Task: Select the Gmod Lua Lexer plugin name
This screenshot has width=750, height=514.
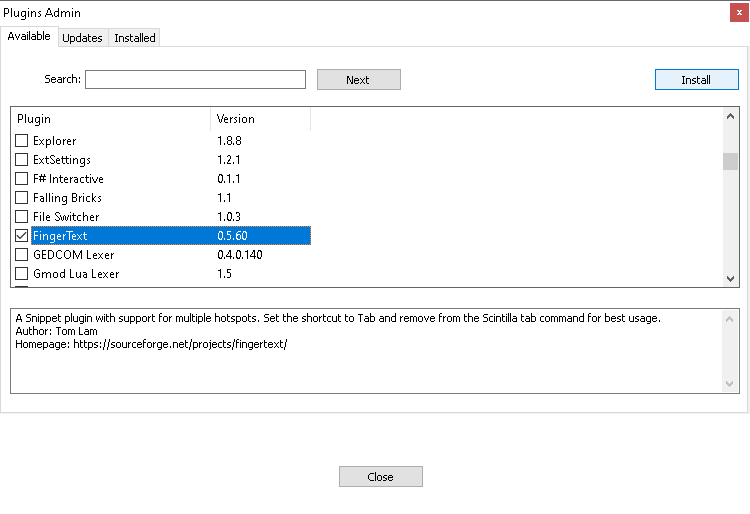Action: point(76,273)
